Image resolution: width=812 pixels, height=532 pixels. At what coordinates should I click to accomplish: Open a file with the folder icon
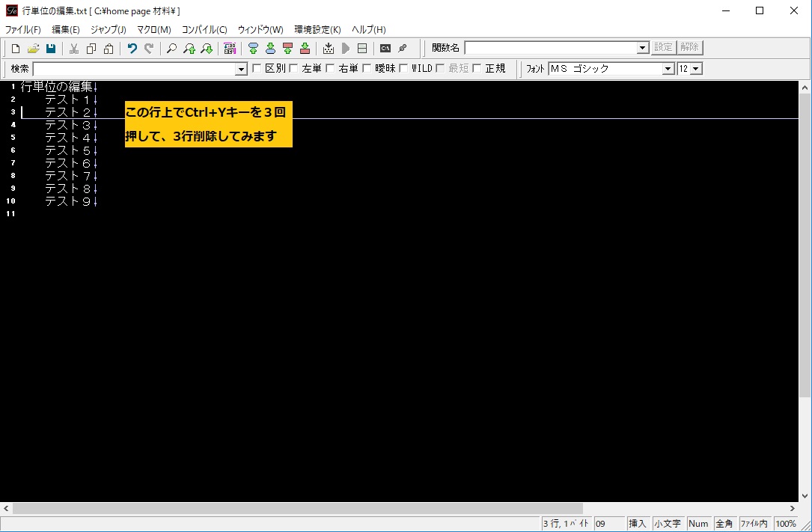point(33,49)
